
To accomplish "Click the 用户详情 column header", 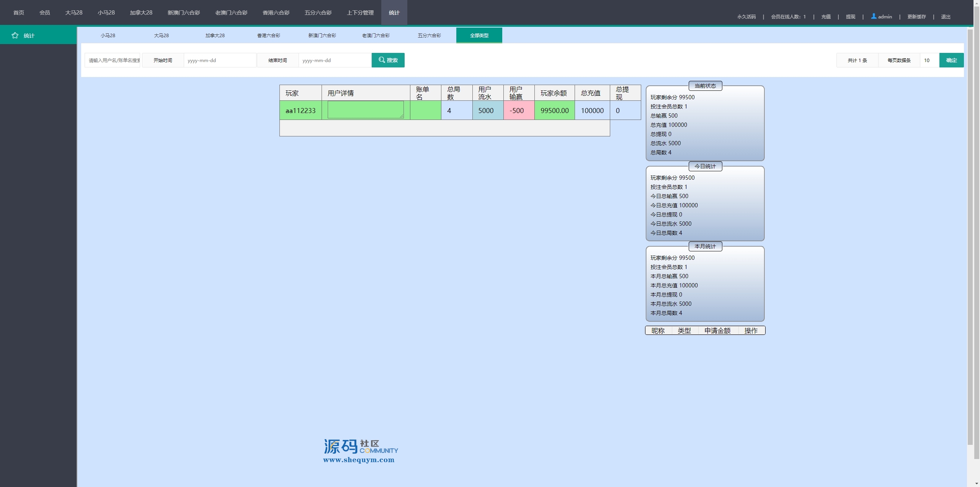I will (x=366, y=93).
